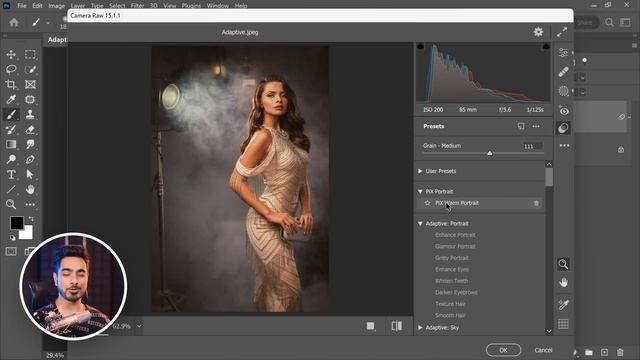Select the Crop tool

tap(11, 84)
